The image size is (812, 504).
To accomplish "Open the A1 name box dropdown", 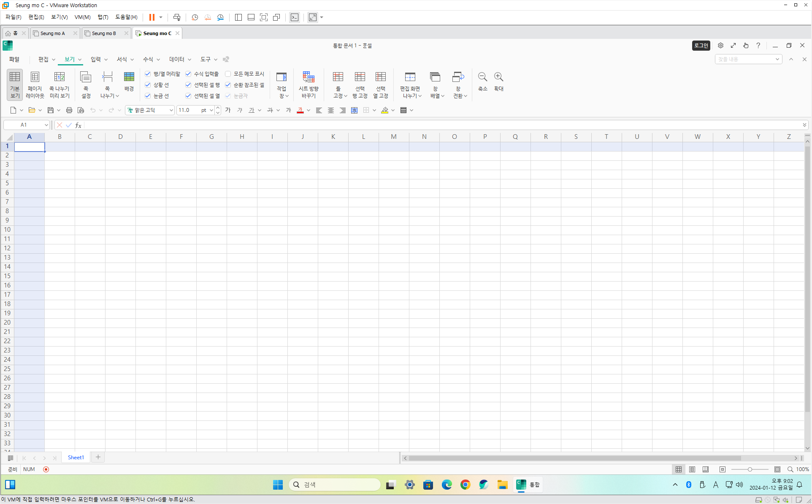I will (x=46, y=125).
